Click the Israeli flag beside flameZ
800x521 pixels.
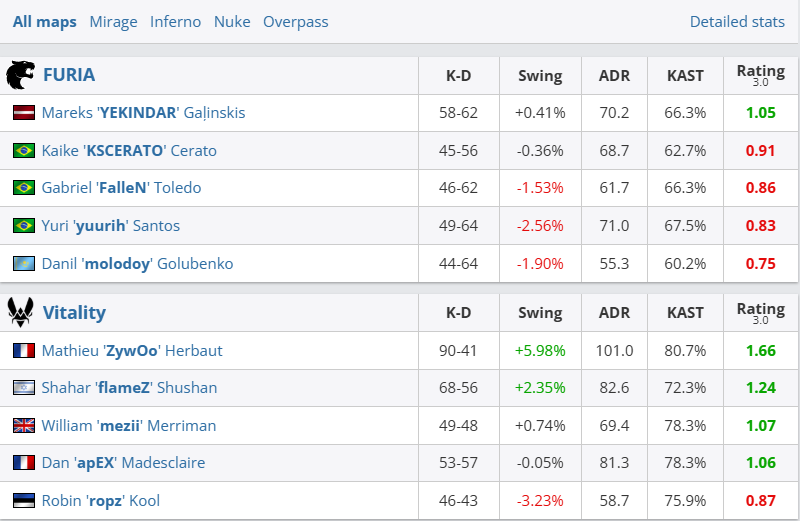click(24, 388)
